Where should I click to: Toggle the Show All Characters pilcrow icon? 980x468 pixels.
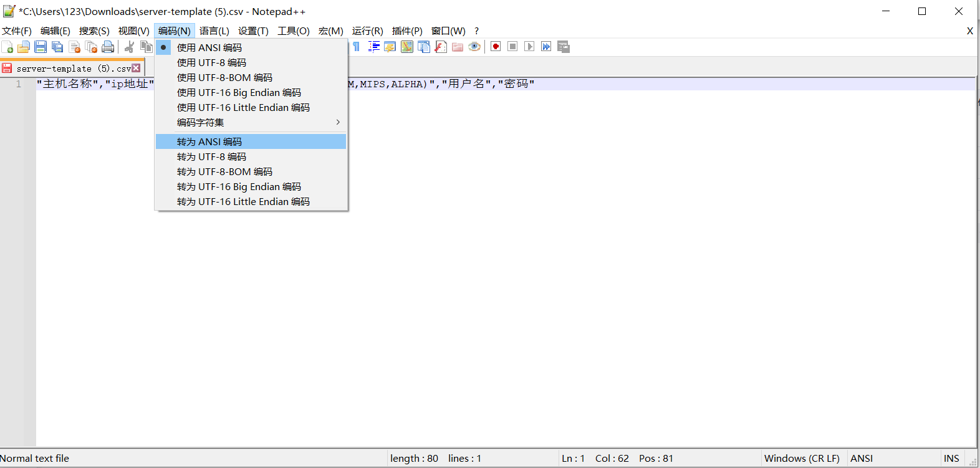tap(356, 47)
